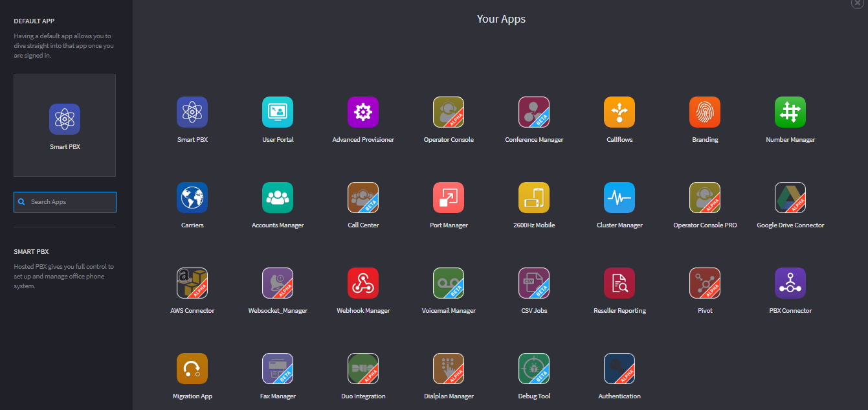This screenshot has height=410, width=868.
Task: Launch the Pivot app
Action: click(705, 283)
